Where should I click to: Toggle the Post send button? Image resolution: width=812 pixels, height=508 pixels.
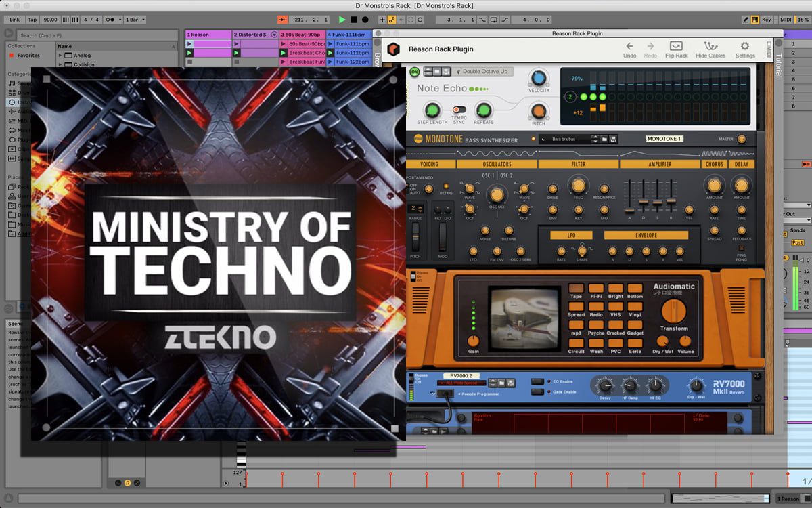797,242
